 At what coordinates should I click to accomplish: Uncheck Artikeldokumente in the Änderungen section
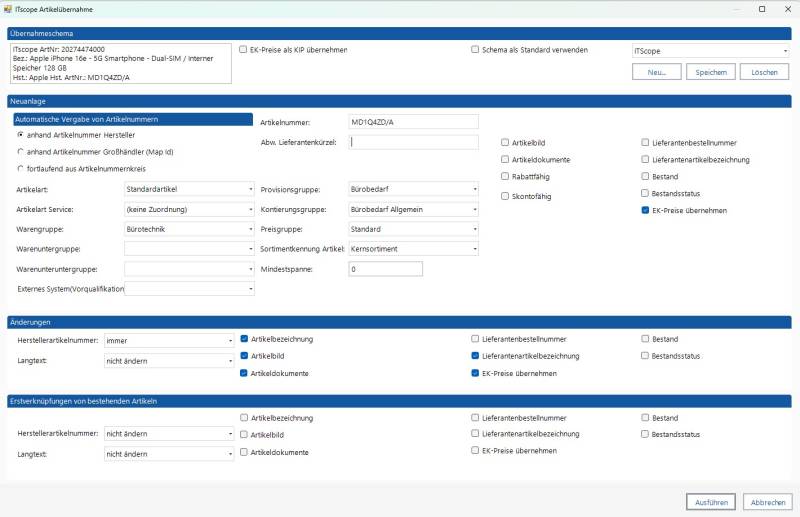tap(244, 373)
